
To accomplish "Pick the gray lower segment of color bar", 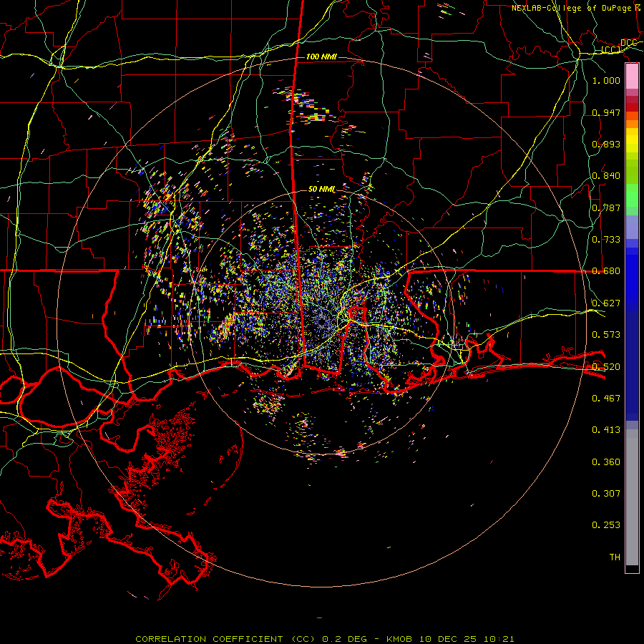I will coord(632,497).
